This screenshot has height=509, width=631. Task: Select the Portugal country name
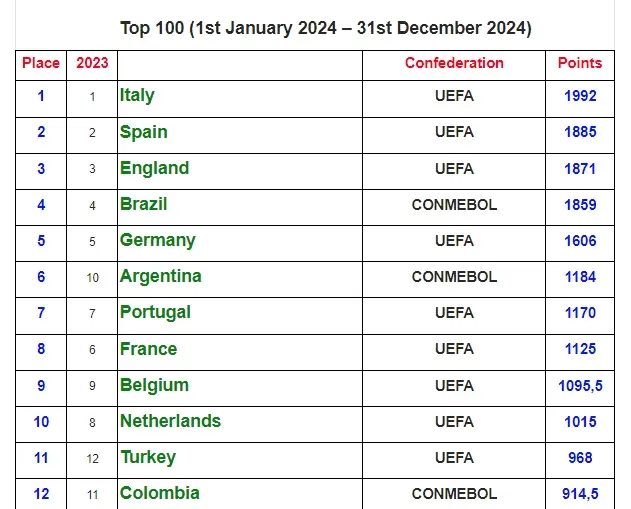click(155, 312)
